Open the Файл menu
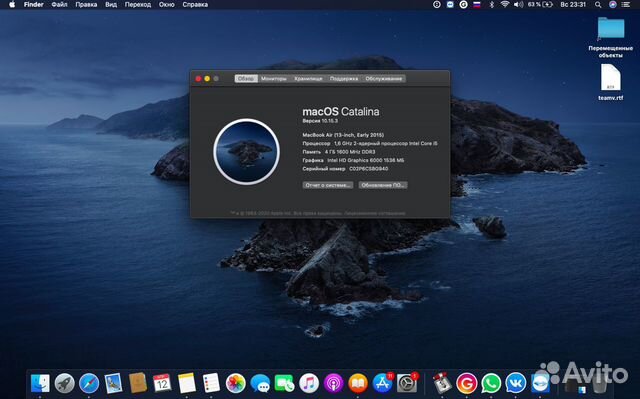The width and height of the screenshot is (640, 399). 60,4
